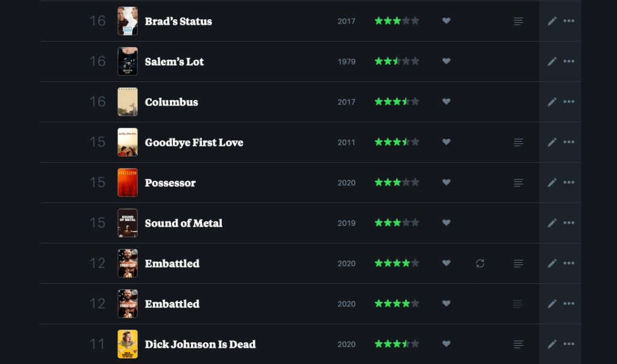Open the review icon for Dick Johnson Is Dead
This screenshot has width=617, height=364.
[518, 344]
